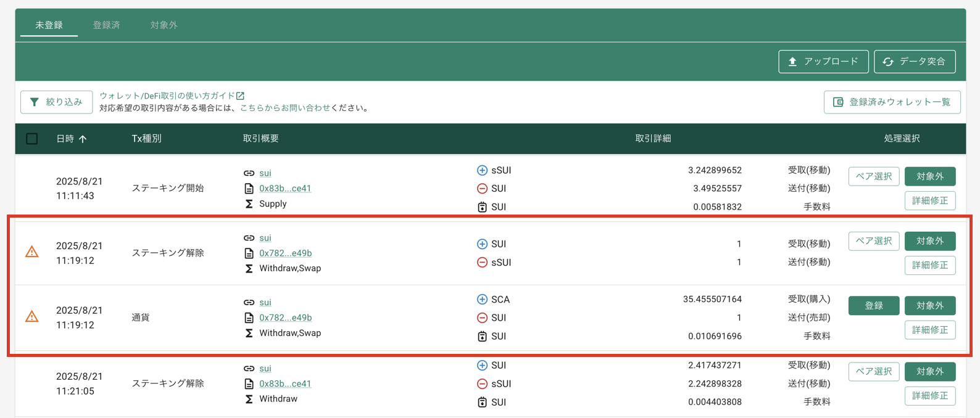This screenshot has width=980, height=418.
Task: Click 詳細修正 on 通貨 row
Action: pyautogui.click(x=930, y=330)
